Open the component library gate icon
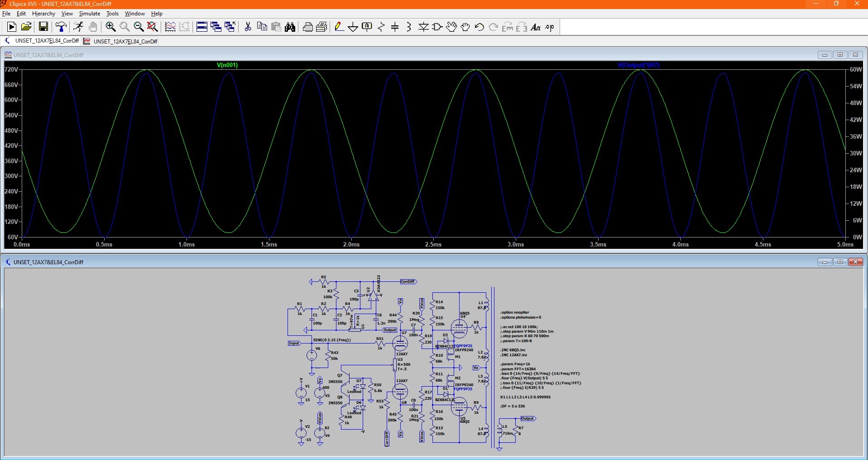 [x=437, y=27]
